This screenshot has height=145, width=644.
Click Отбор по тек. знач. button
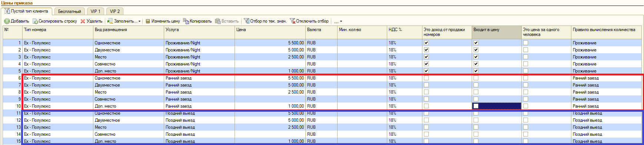265,21
